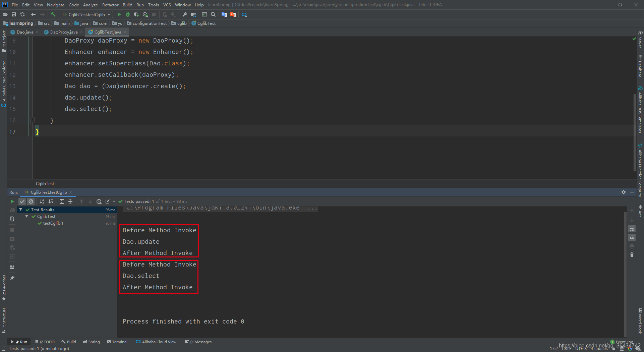Open Run panel settings gear

click(624, 192)
